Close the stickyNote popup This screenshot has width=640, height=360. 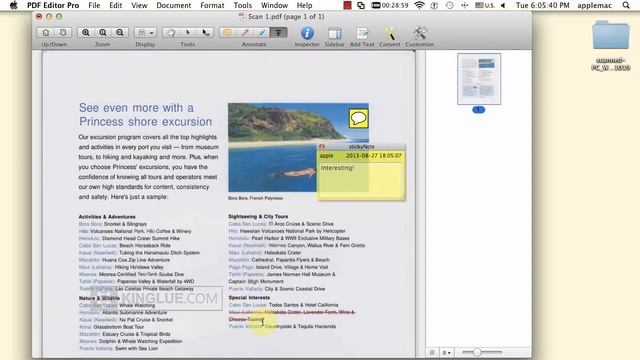click(x=322, y=147)
